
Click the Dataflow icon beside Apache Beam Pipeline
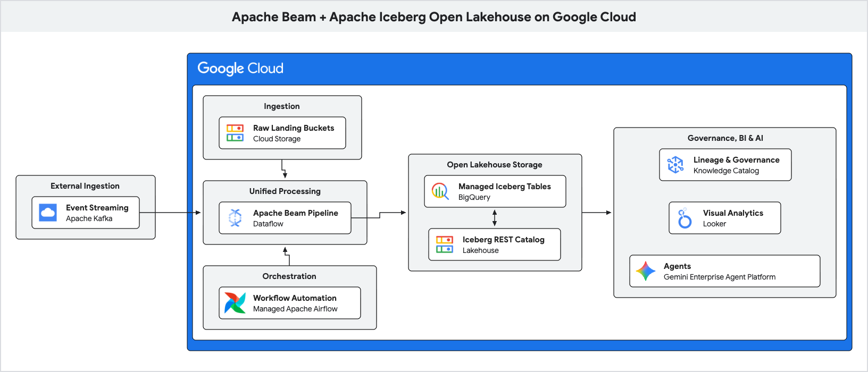[x=235, y=218]
